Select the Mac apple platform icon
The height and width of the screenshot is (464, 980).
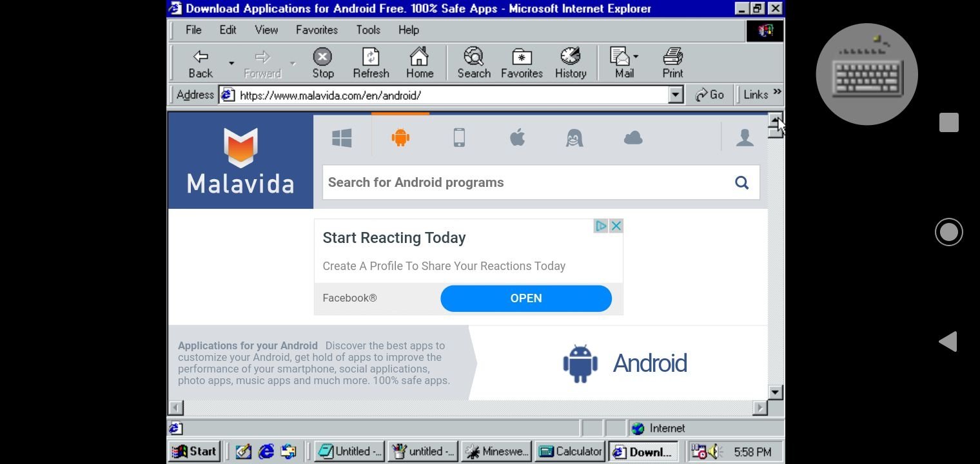(517, 137)
